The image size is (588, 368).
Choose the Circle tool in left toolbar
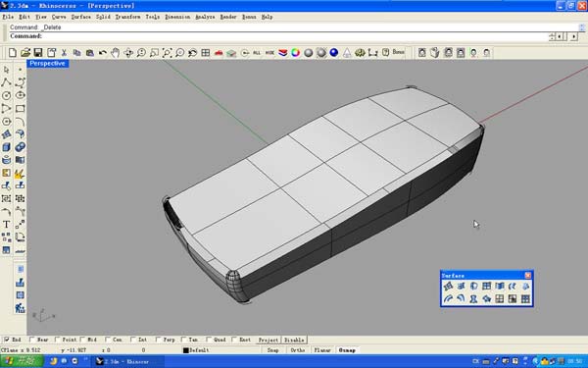(x=7, y=95)
